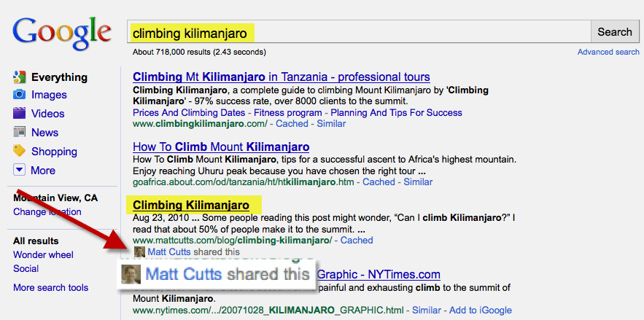Click About 718,000 results text
The image size is (644, 320).
click(x=199, y=52)
